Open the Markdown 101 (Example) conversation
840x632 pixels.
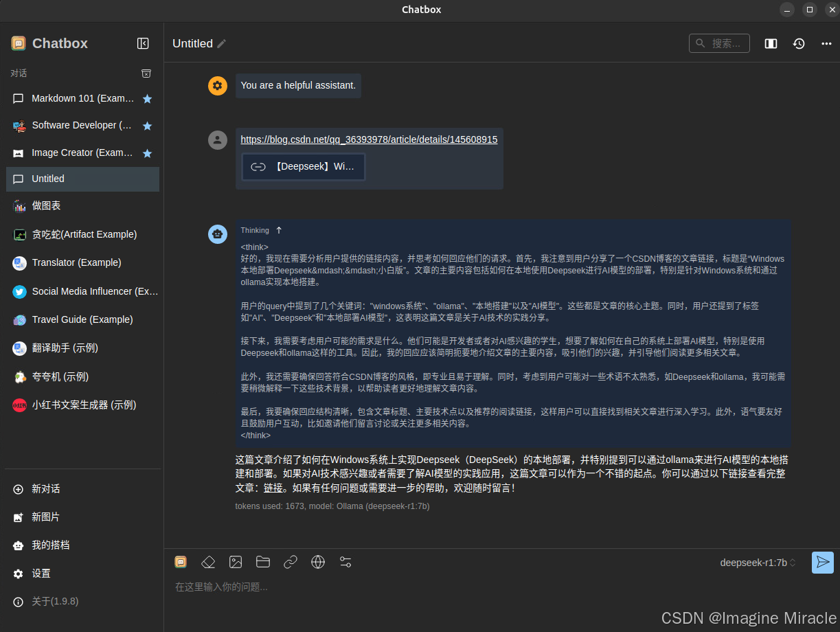pyautogui.click(x=82, y=98)
